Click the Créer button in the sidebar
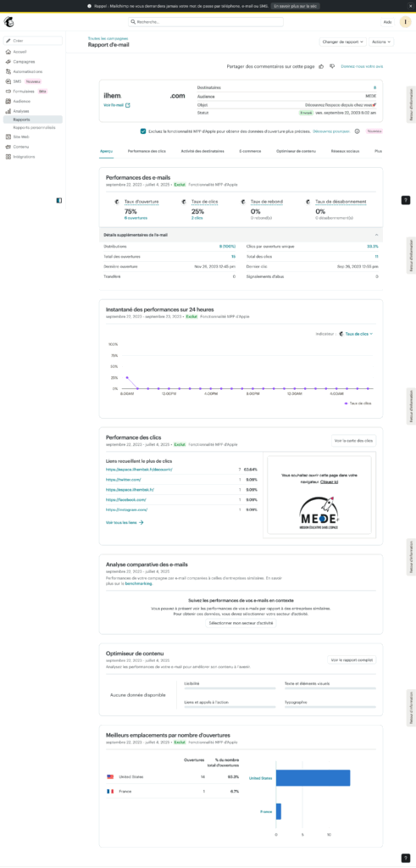 (x=33, y=41)
